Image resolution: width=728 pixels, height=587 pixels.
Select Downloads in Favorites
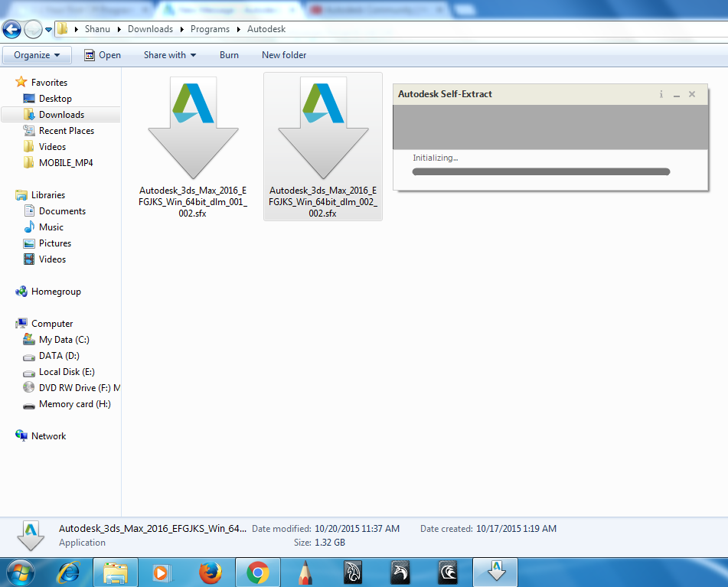61,115
